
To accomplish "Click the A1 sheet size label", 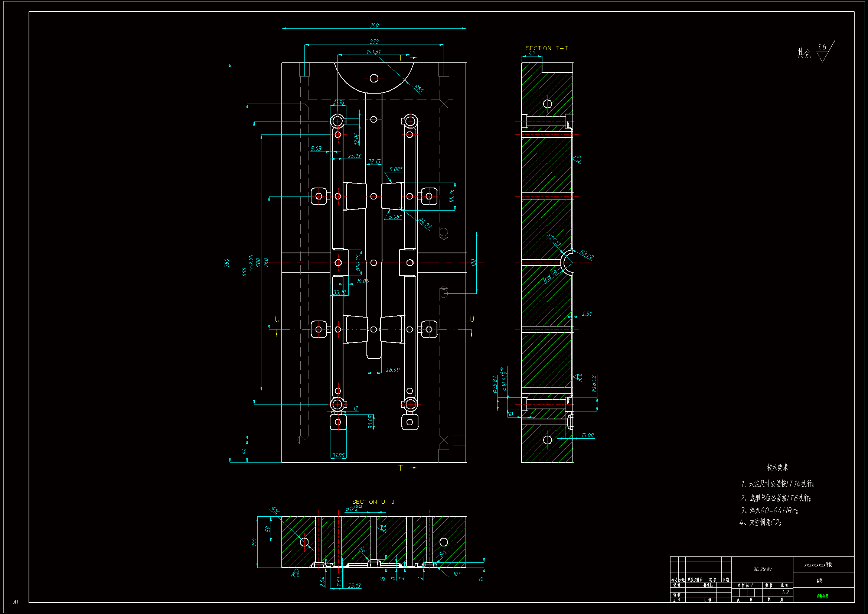I will click(16, 601).
